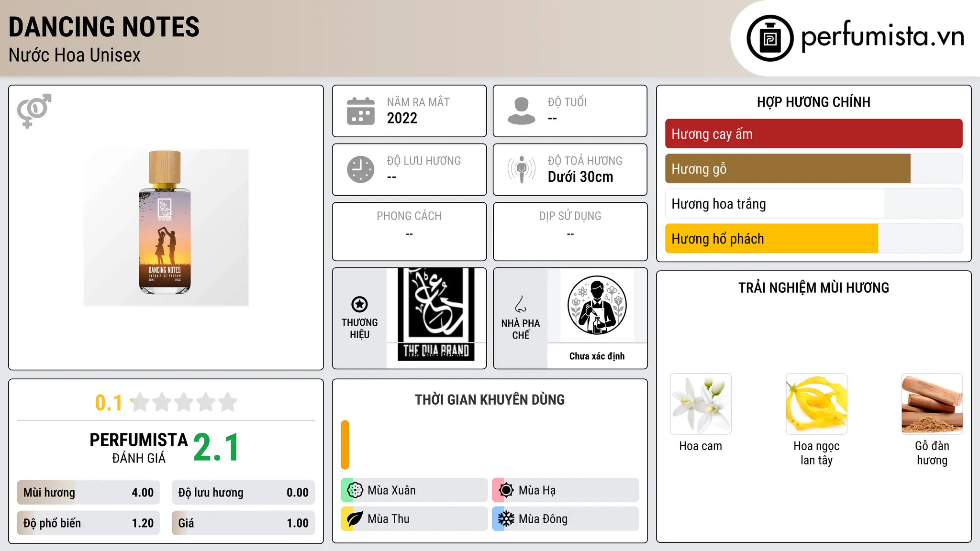Click the Dưới 30cm sillage value
Screen dimensions: 980x551
580,177
